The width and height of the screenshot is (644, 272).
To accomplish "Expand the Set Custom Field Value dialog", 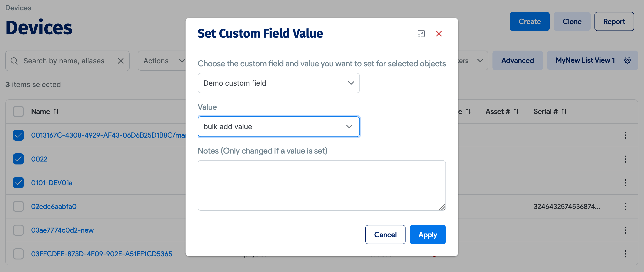I will point(421,33).
